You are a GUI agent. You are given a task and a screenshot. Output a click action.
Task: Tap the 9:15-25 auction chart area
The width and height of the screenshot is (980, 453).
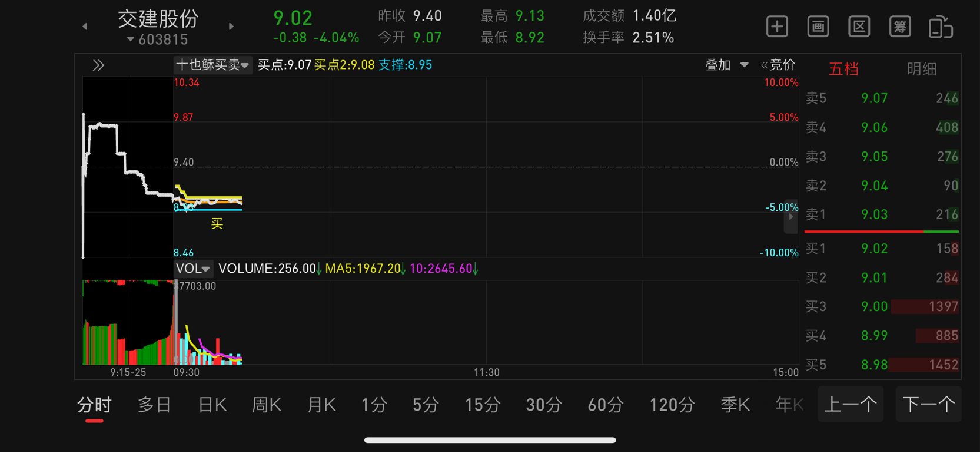pos(128,168)
